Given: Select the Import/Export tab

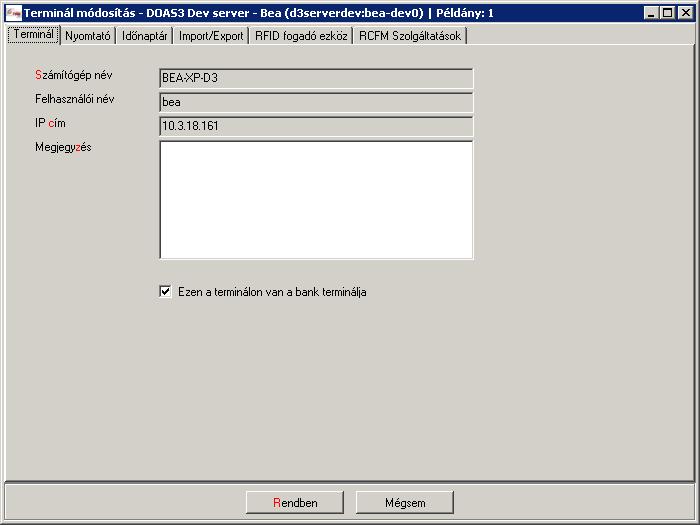Looking at the screenshot, I should [211, 36].
